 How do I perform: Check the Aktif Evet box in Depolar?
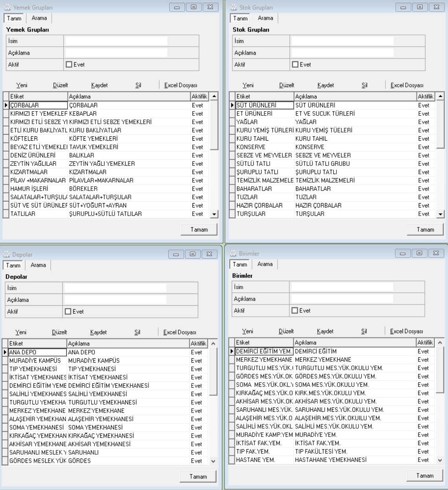68,312
